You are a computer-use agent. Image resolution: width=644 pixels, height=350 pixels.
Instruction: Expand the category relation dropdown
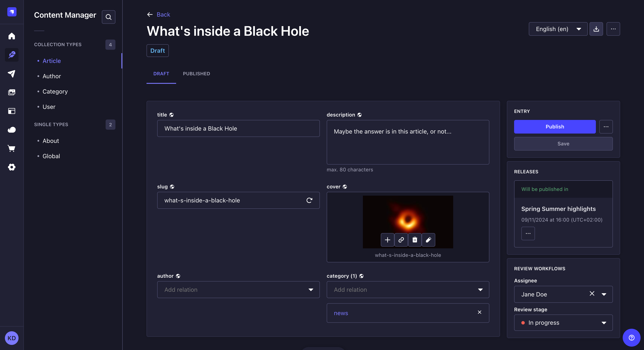coord(480,289)
